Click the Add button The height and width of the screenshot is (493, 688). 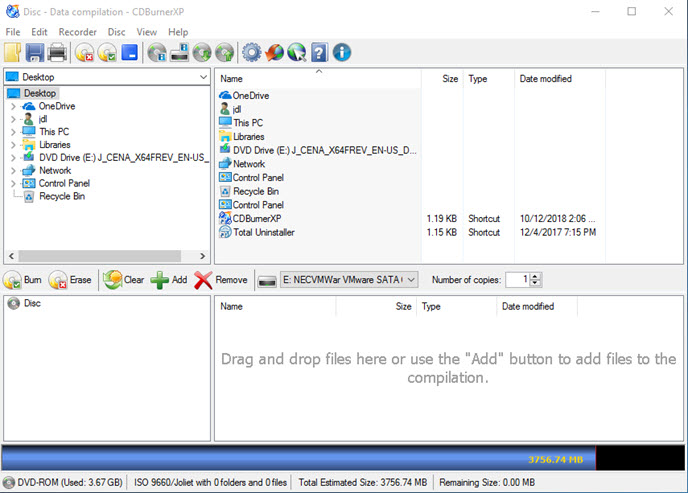[169, 280]
